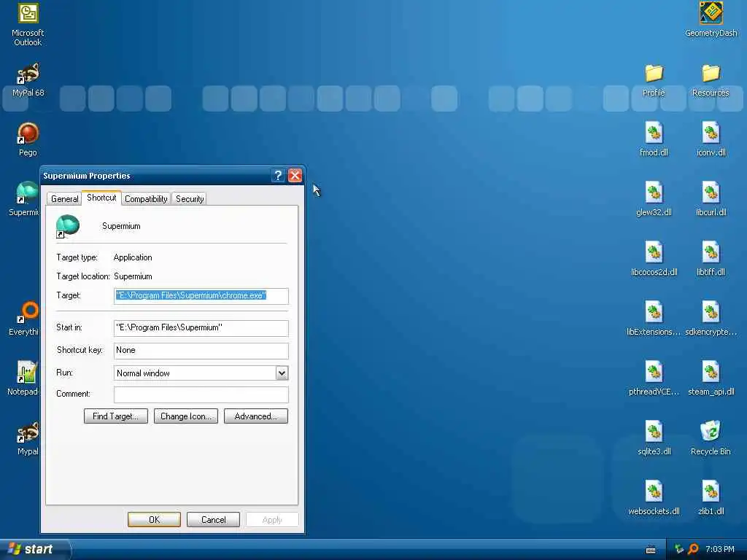Image resolution: width=747 pixels, height=560 pixels.
Task: Confirm the dialog with OK
Action: point(155,519)
